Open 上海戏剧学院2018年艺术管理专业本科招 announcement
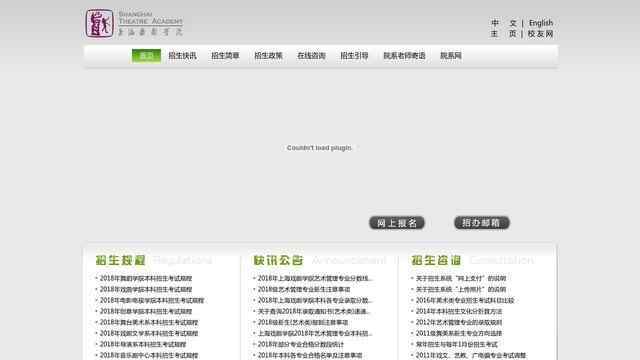Screen dimensions: 640x360 pos(315,333)
